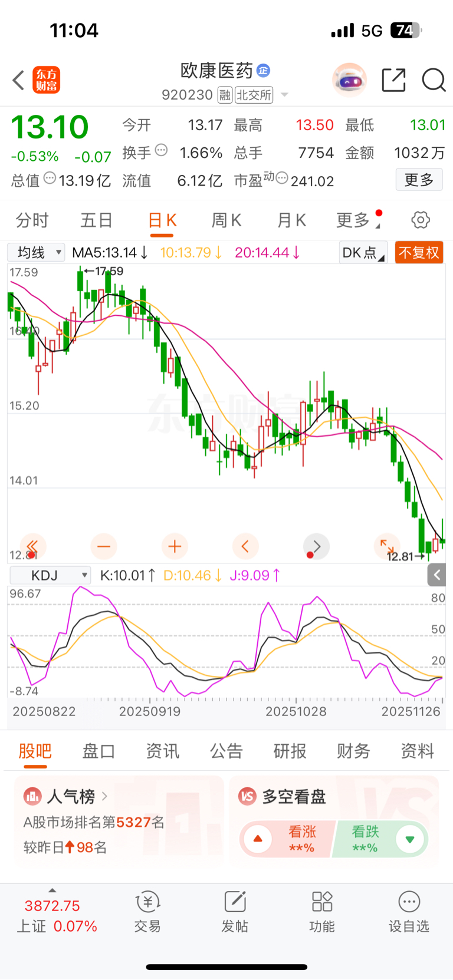This screenshot has width=453, height=980.
Task: Tap the 融 margin tag
Action: pyautogui.click(x=225, y=95)
